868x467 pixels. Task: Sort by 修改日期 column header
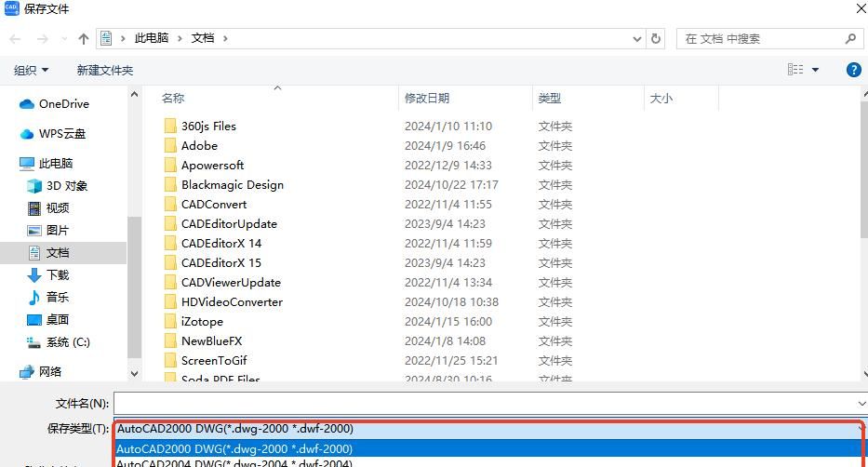[x=427, y=99]
